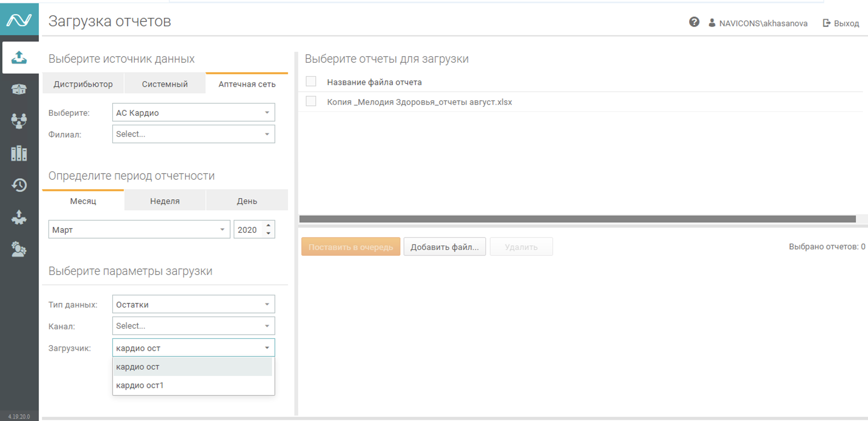Click the upload reports sidebar icon

(x=19, y=58)
